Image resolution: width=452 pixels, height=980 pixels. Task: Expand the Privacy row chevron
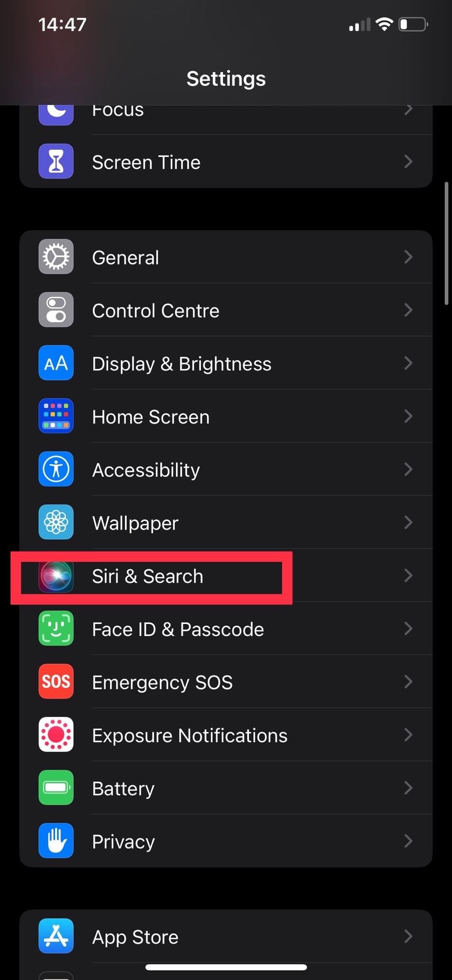coord(408,841)
